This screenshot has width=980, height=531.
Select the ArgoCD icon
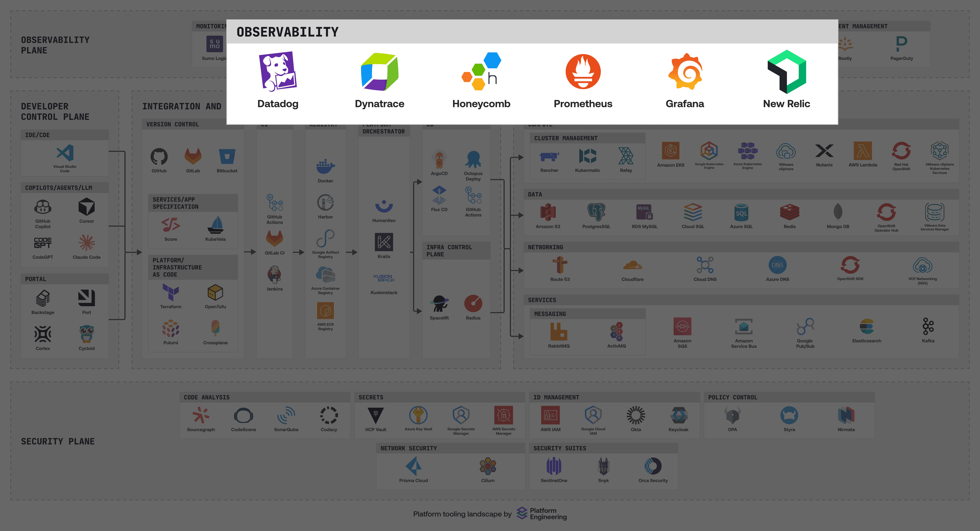coord(439,160)
